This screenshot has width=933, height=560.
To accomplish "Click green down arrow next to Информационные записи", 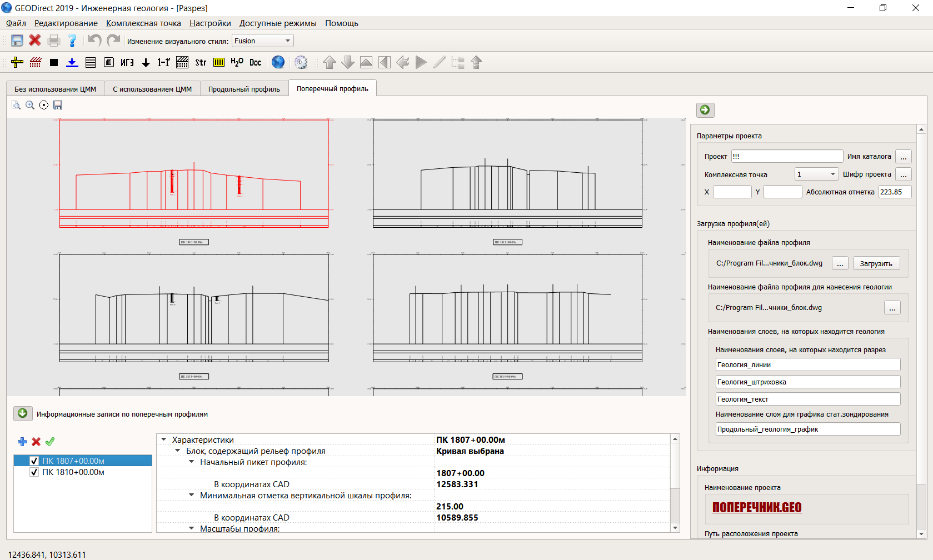I will (23, 413).
